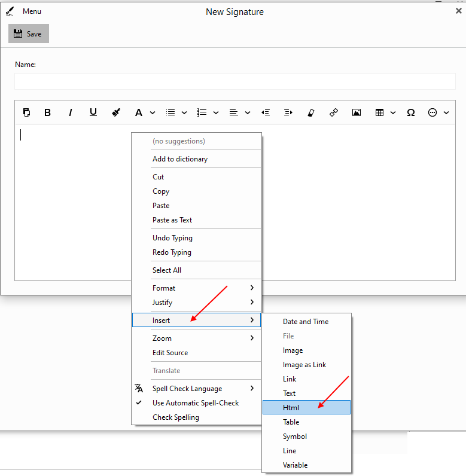Select Html from Insert submenu
The height and width of the screenshot is (476, 466).
click(x=307, y=407)
